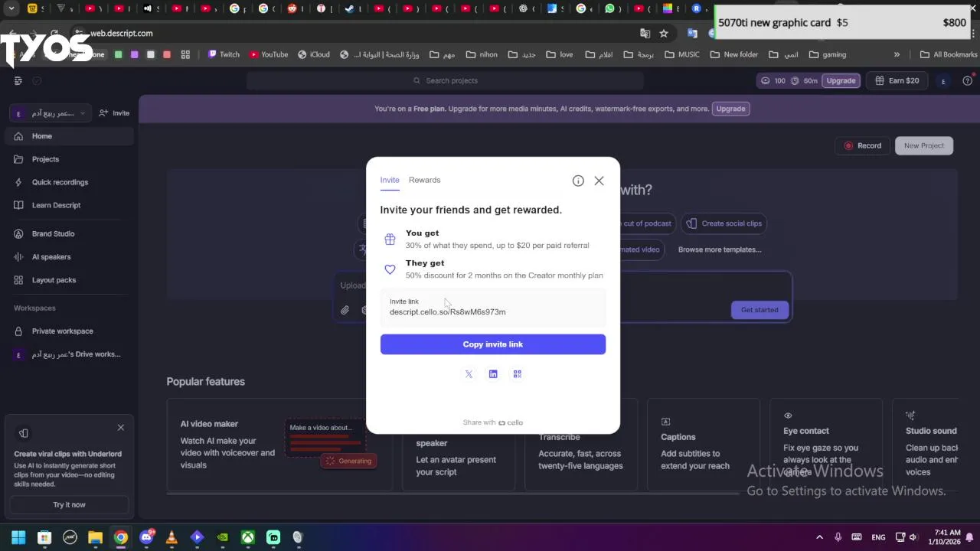Share invite via LinkedIn icon
Viewport: 980px width, 551px height.
point(493,374)
